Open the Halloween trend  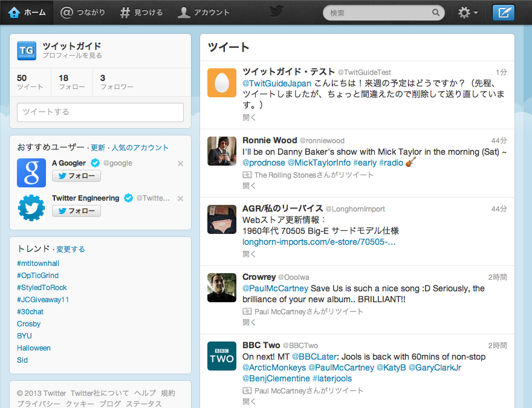pyautogui.click(x=34, y=348)
